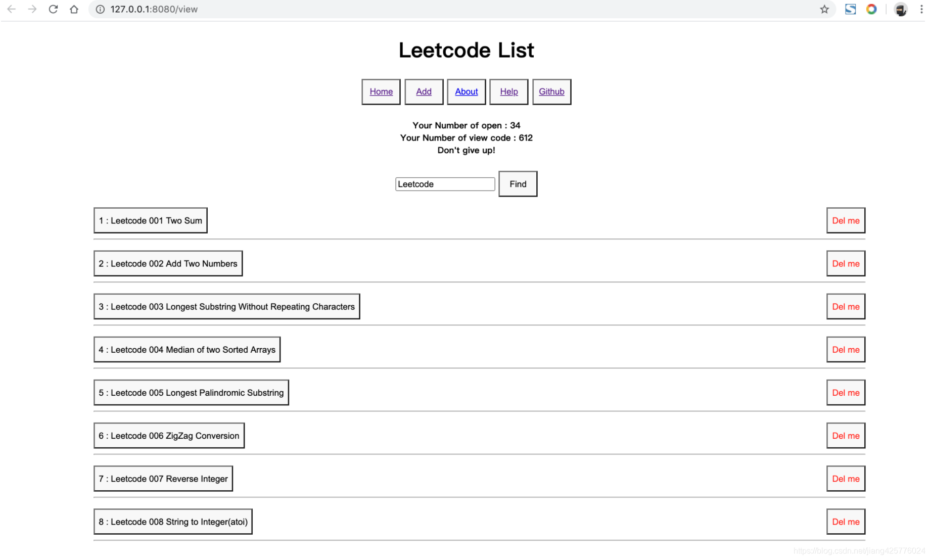
Task: Open the Add navigation link
Action: pos(424,91)
